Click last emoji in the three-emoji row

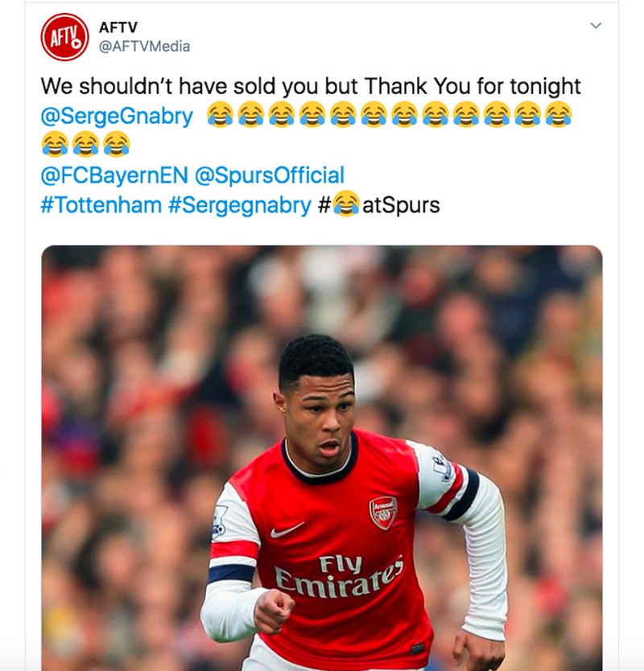point(116,145)
